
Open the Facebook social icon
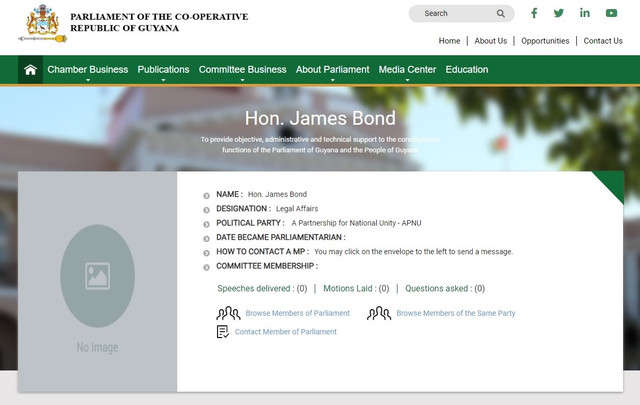534,13
